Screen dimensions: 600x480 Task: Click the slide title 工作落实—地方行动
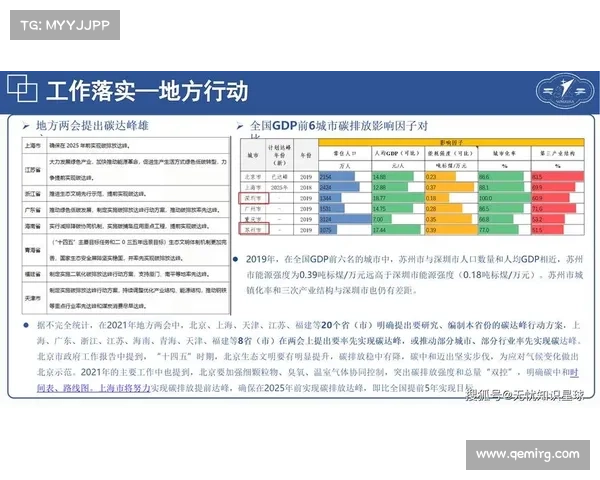[x=147, y=91]
